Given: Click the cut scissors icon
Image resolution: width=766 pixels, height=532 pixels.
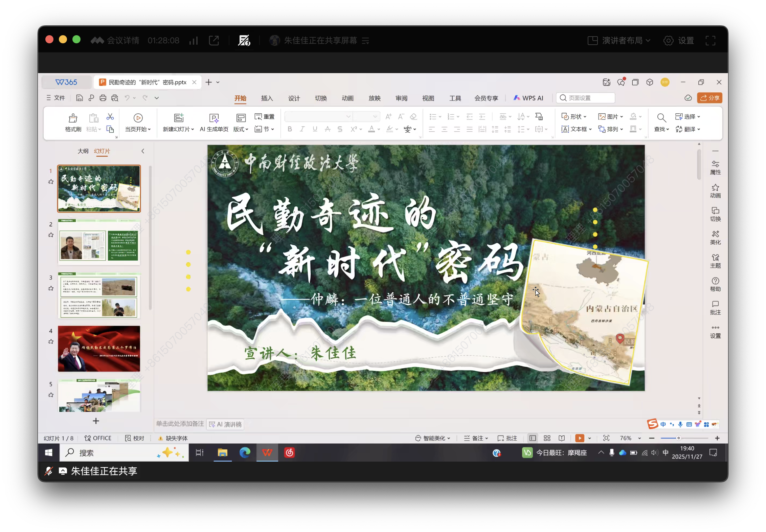Looking at the screenshot, I should [x=110, y=117].
